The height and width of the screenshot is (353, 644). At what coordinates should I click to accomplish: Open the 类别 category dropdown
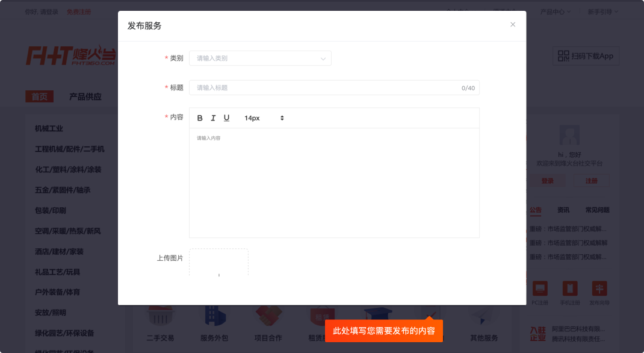click(x=260, y=58)
